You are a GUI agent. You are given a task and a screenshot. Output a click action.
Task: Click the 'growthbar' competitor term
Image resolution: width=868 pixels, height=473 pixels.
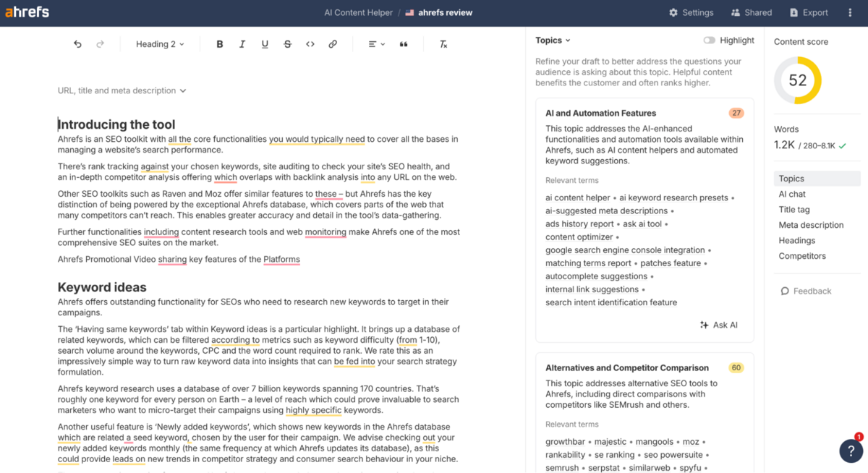pos(566,441)
